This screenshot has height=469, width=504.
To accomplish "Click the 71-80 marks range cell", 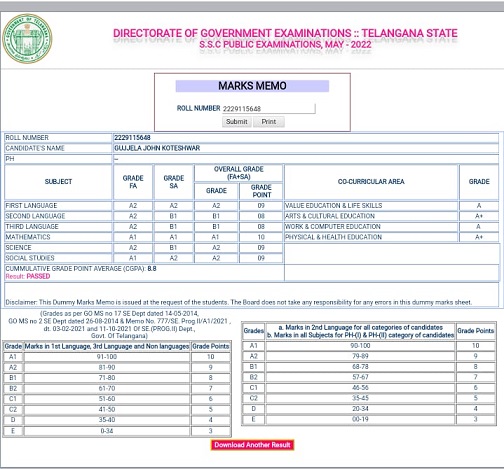I will (x=107, y=378).
